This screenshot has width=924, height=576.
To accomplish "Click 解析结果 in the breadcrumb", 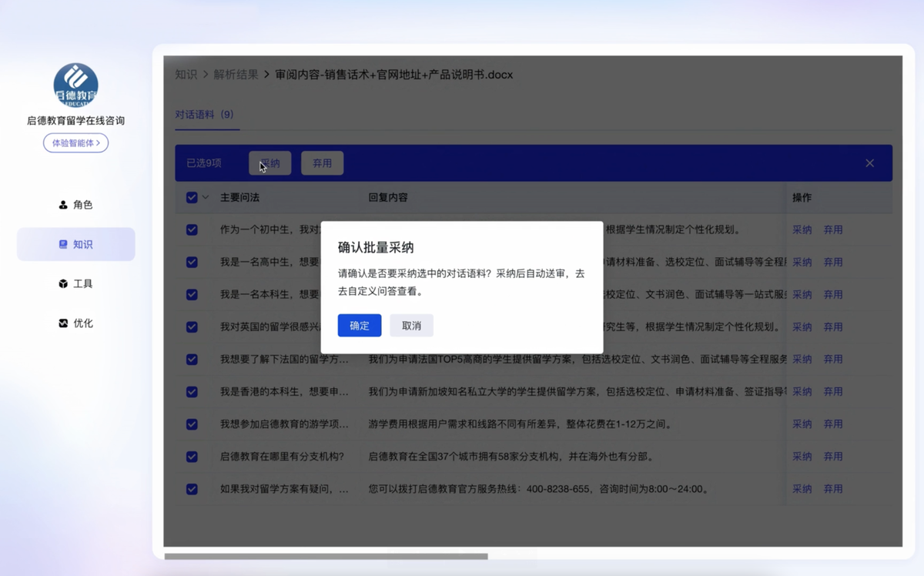I will pos(236,75).
